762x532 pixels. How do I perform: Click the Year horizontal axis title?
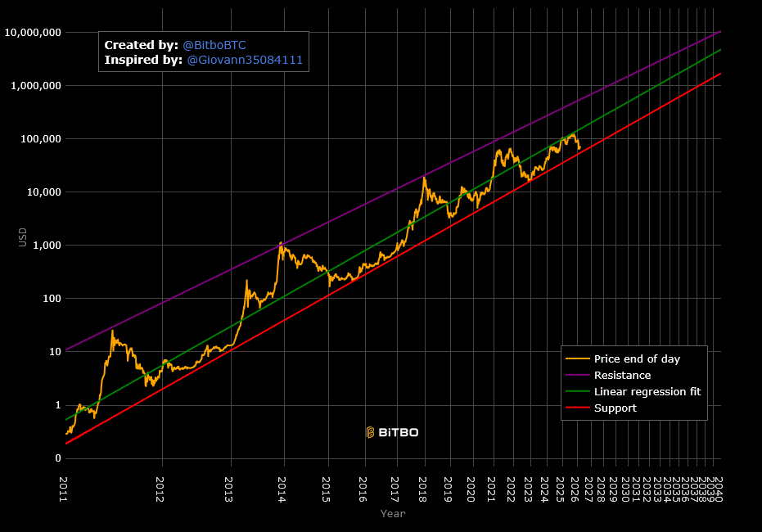point(392,514)
